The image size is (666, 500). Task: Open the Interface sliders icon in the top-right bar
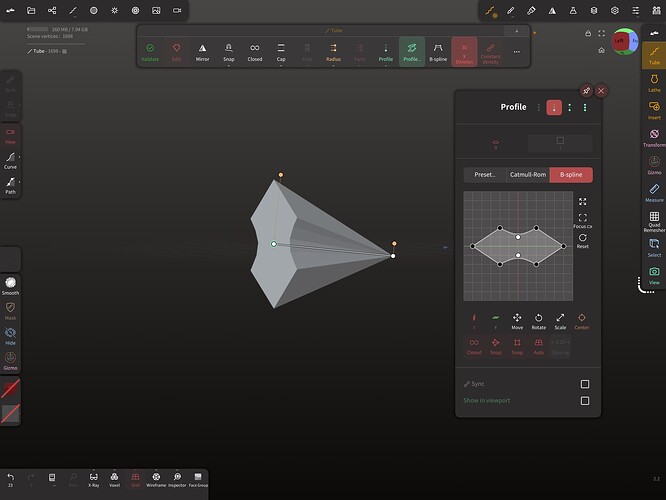click(x=635, y=11)
